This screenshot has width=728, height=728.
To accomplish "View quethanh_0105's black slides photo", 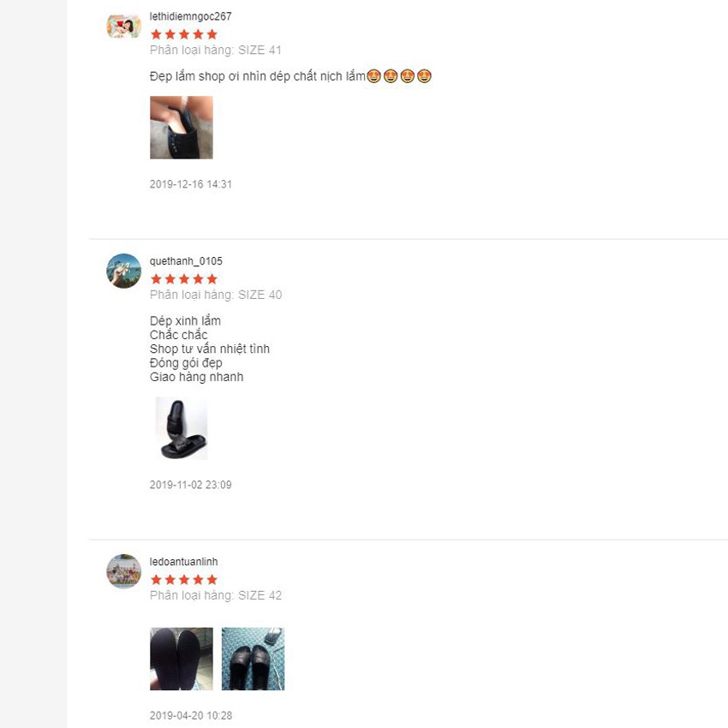I will click(182, 428).
